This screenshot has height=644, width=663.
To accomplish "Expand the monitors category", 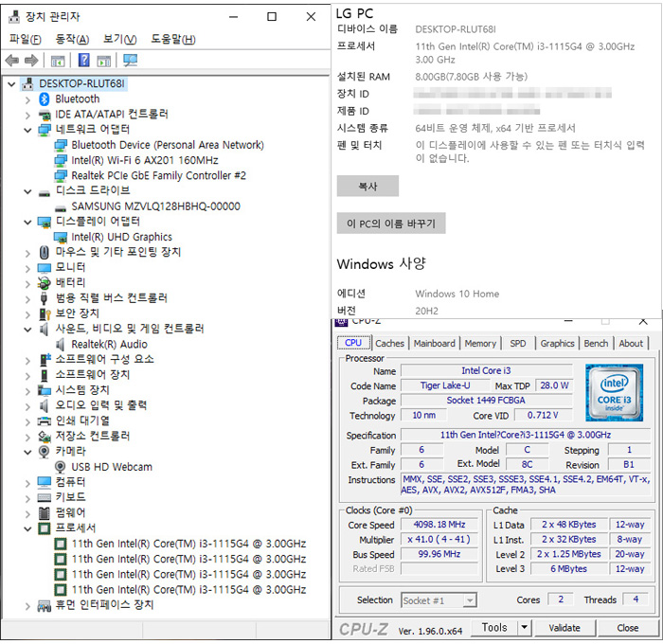I will 27,269.
